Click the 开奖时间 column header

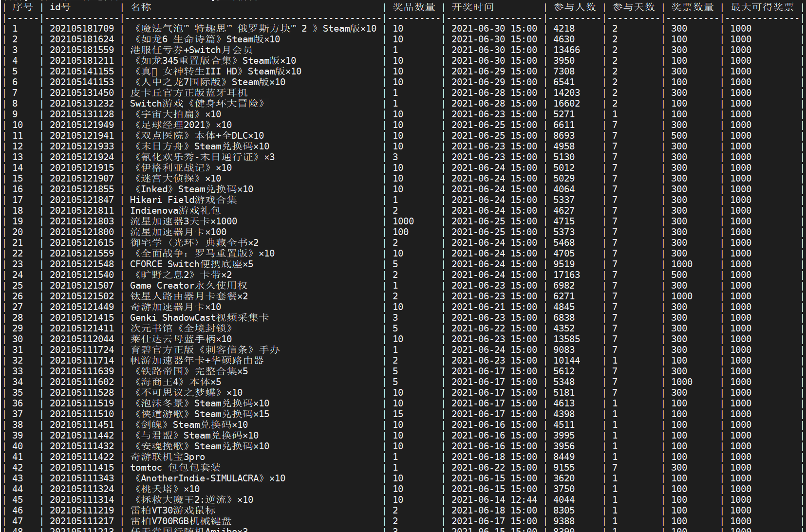tap(473, 7)
